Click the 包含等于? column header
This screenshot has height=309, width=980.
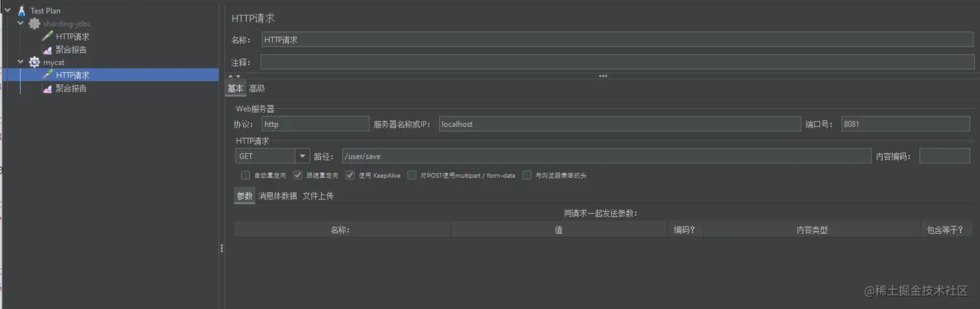point(945,229)
